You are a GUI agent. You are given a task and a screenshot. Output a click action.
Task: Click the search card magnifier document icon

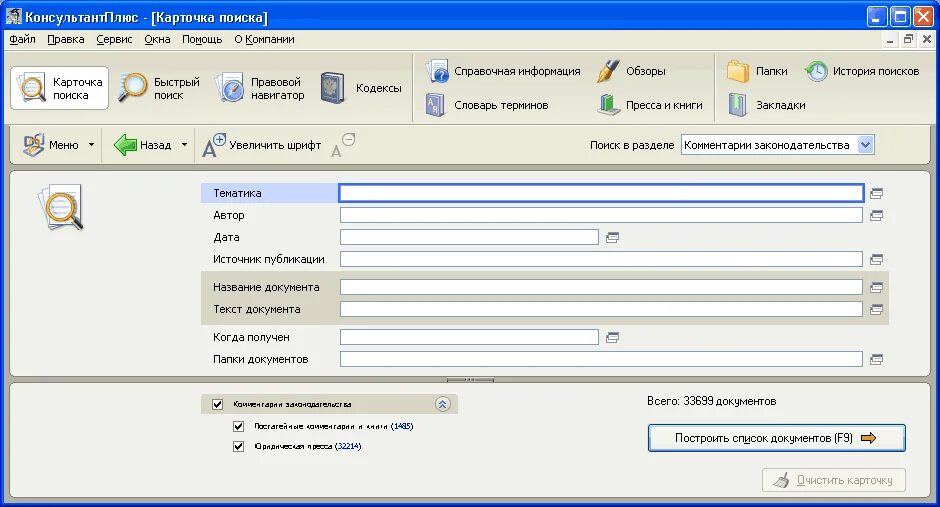click(x=61, y=207)
